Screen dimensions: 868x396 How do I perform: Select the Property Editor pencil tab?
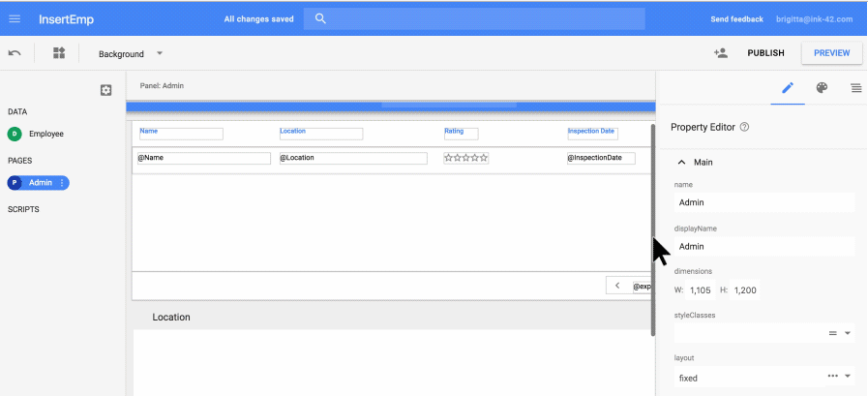(788, 87)
